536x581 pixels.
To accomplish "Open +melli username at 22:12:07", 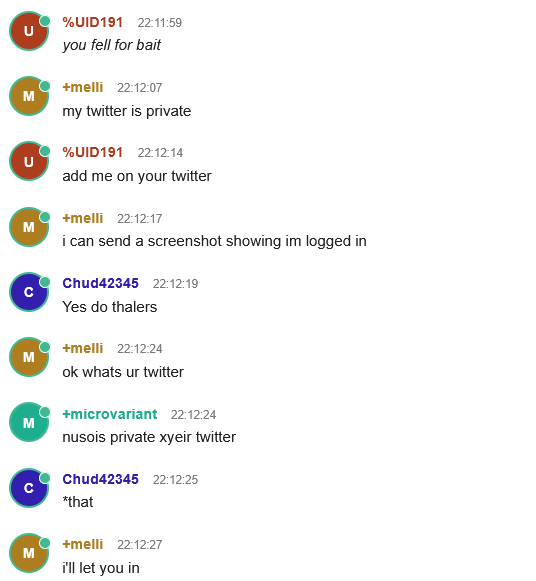I will click(x=83, y=87).
